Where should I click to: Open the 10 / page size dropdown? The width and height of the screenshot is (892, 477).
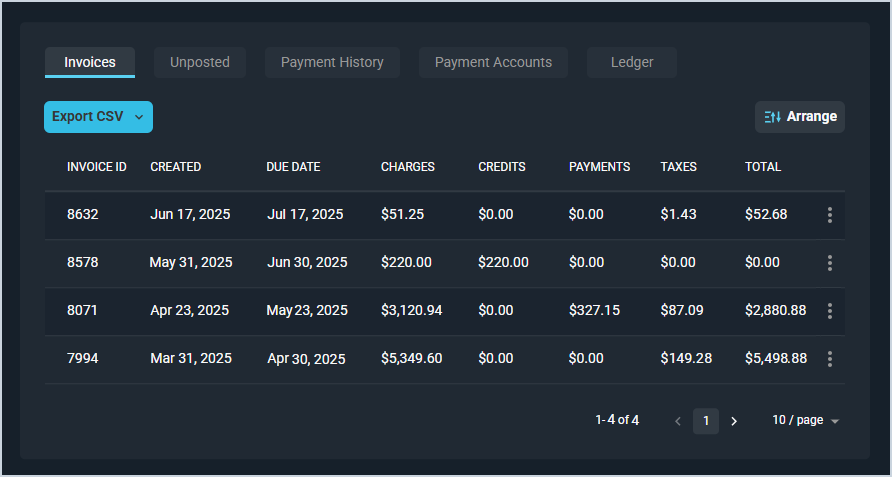805,421
